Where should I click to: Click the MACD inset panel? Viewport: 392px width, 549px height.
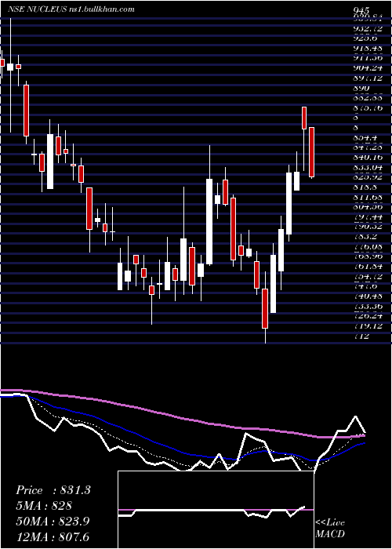(216, 510)
